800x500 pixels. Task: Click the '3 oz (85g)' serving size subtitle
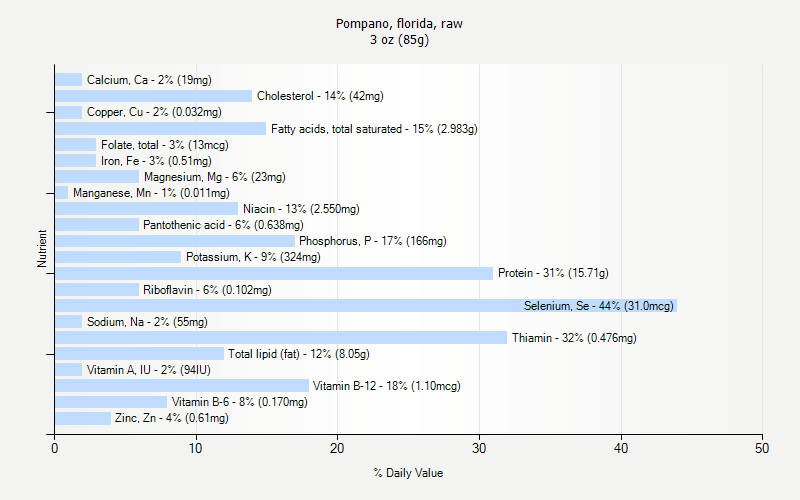pyautogui.click(x=399, y=40)
